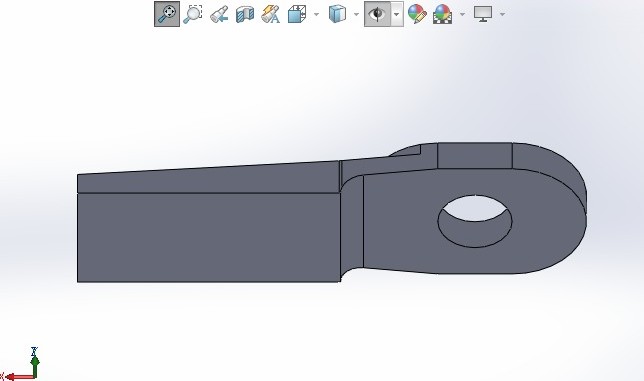644x381 pixels.
Task: Select the Zoom to Area tool
Action: click(x=192, y=14)
